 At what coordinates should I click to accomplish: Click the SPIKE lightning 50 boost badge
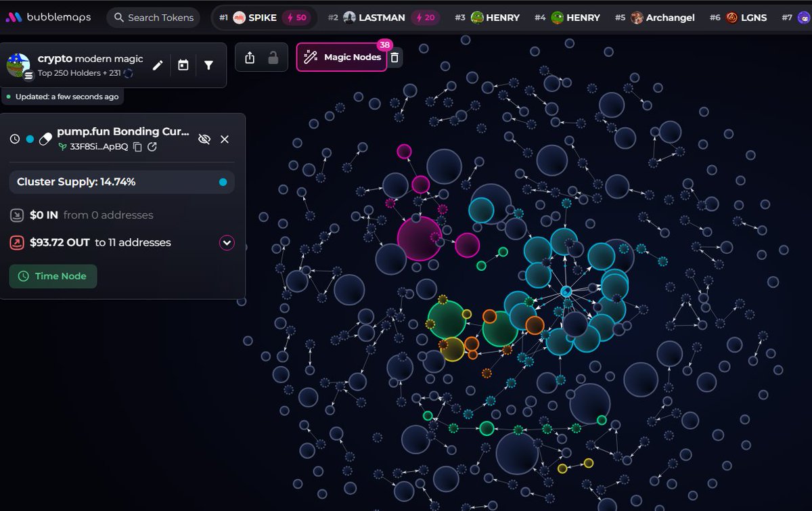pos(296,18)
